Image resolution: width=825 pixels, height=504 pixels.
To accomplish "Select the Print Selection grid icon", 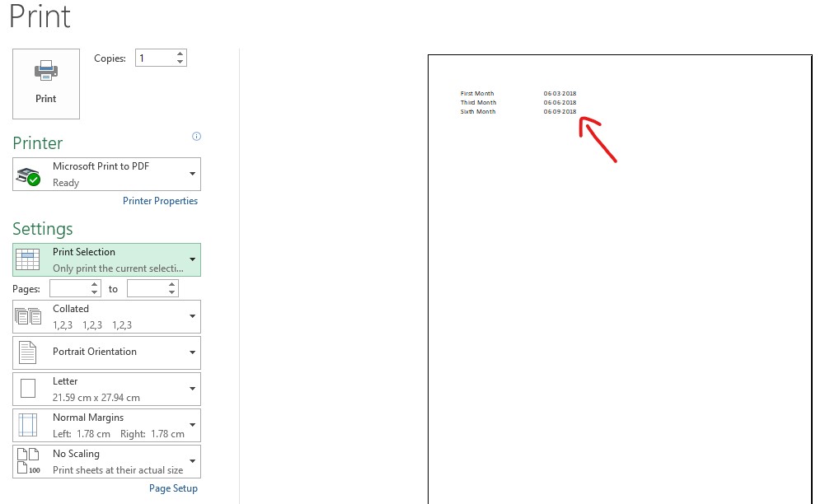I will [x=28, y=259].
